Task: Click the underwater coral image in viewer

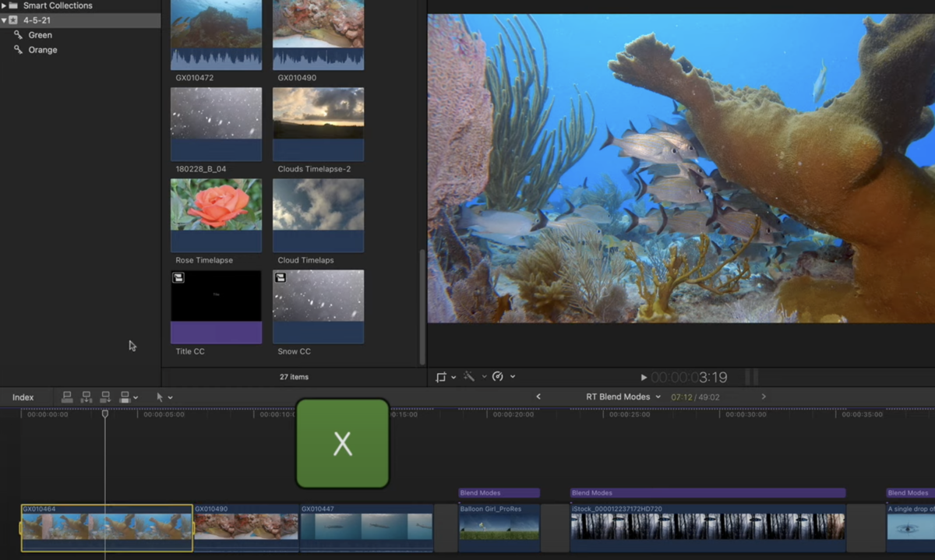Action: pyautogui.click(x=681, y=168)
